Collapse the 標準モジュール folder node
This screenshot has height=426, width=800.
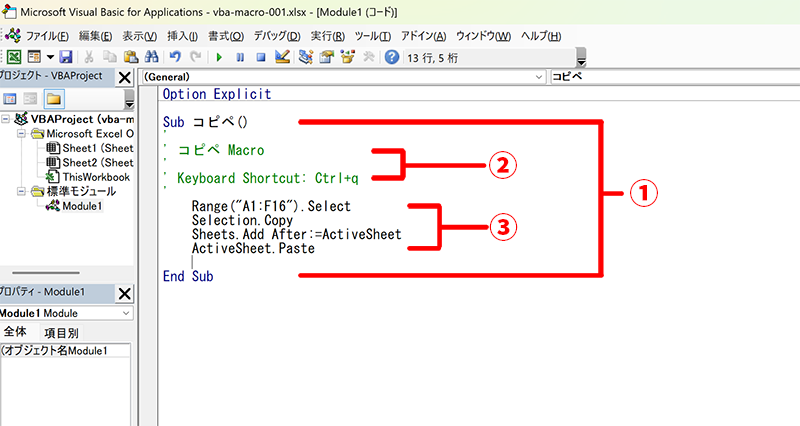click(22, 191)
